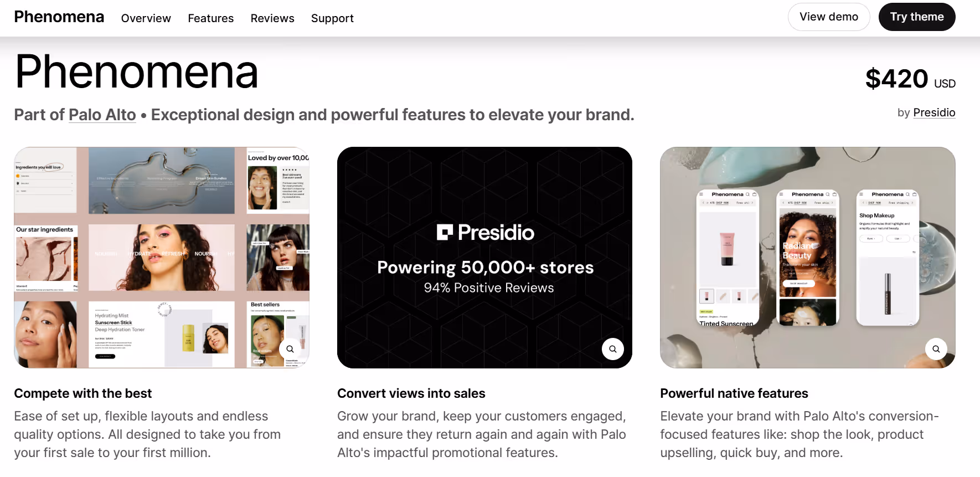Click the View demo button

pos(829,17)
